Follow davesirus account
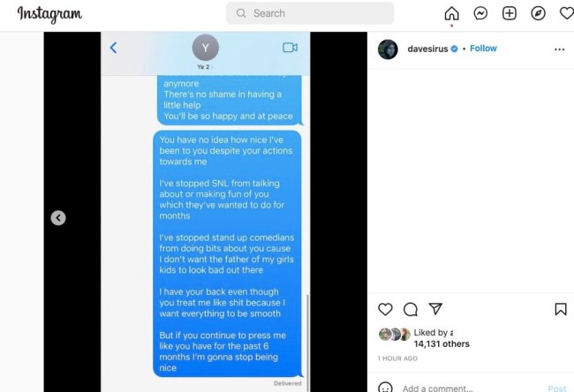 click(483, 49)
